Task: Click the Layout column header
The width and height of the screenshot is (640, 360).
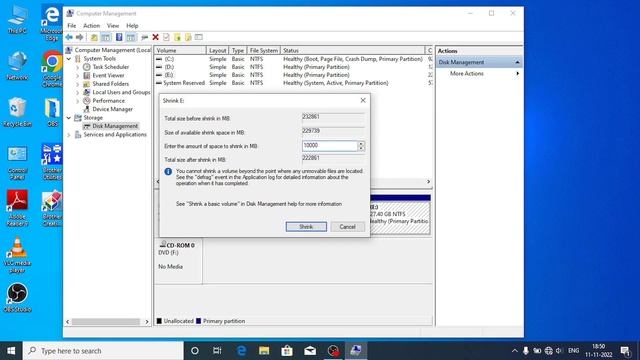Action: click(x=218, y=51)
